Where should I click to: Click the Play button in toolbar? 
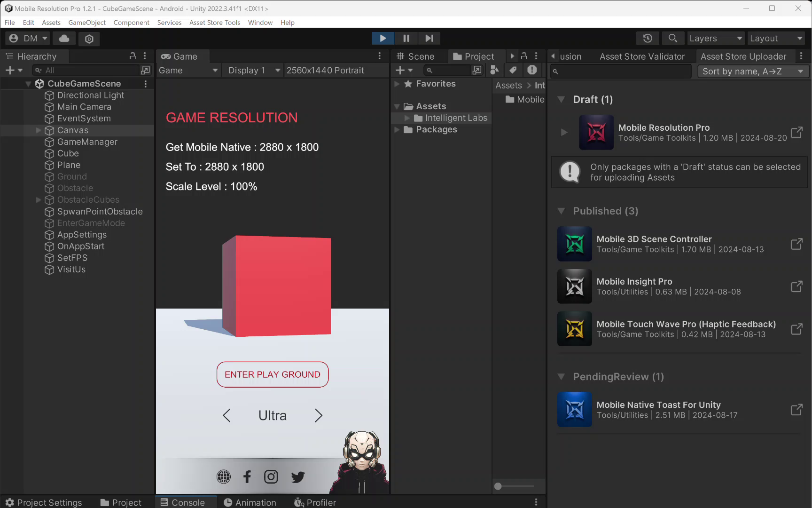pos(383,38)
